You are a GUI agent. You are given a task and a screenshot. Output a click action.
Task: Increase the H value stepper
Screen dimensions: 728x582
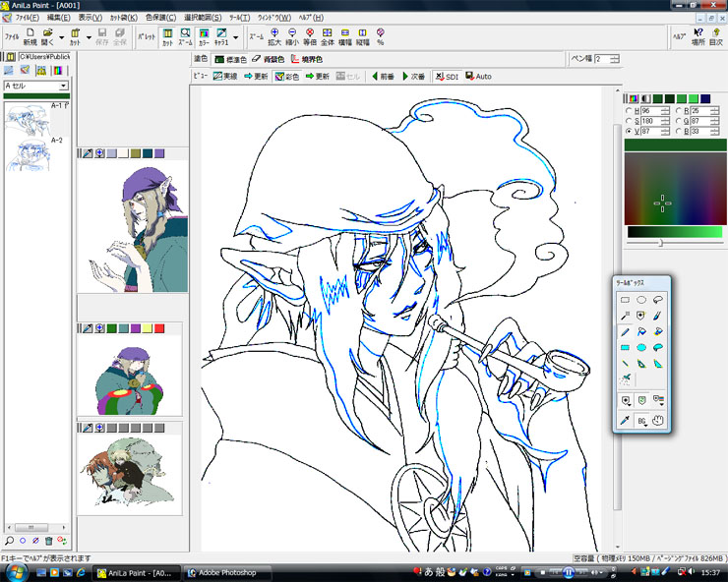click(665, 108)
